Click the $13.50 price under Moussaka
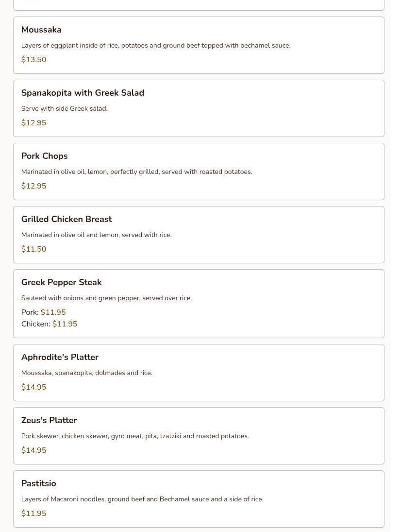The height and width of the screenshot is (532, 400). point(34,60)
